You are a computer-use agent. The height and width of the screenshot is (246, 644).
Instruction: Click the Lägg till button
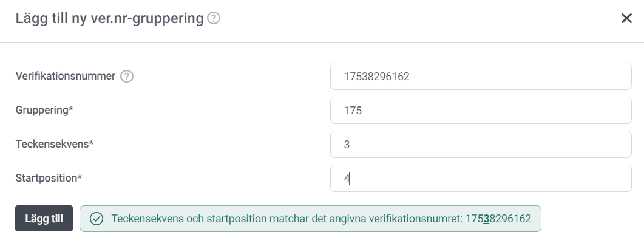pyautogui.click(x=44, y=219)
